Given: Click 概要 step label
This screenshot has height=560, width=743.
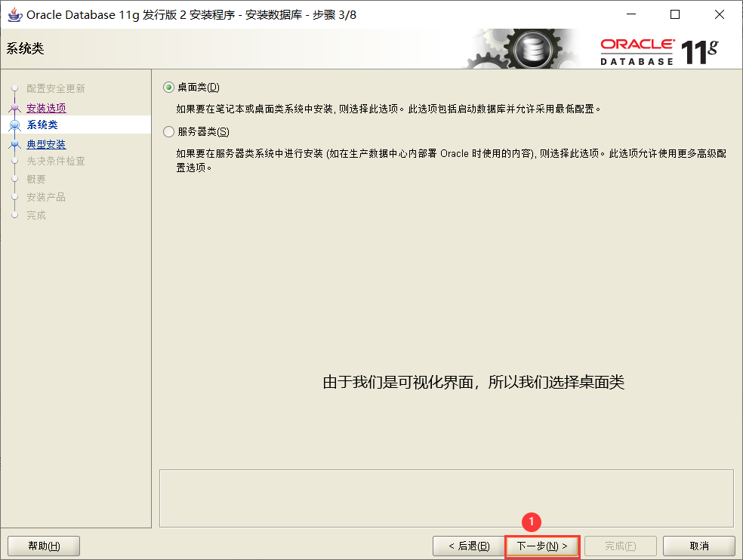Looking at the screenshot, I should tap(36, 179).
